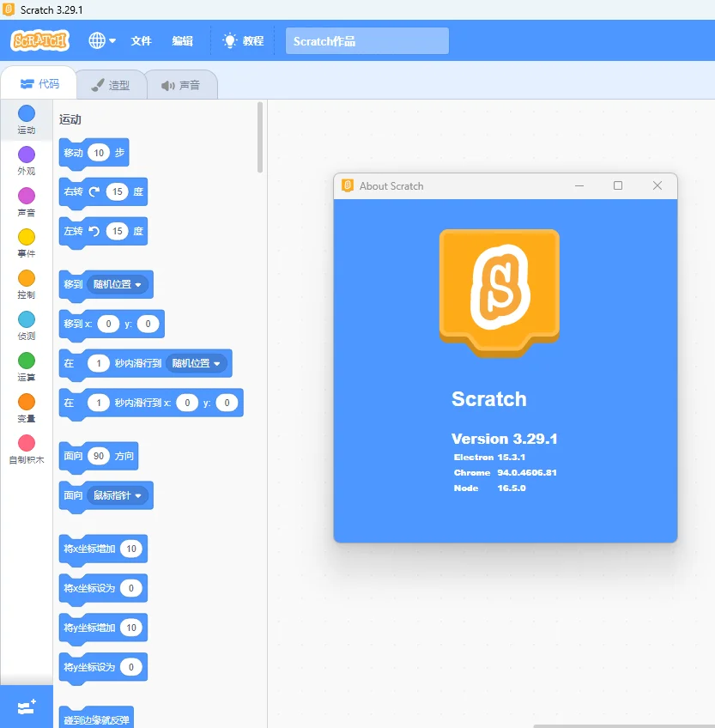Open the 编辑 (Edit) menu
This screenshot has width=715, height=728.
click(182, 39)
